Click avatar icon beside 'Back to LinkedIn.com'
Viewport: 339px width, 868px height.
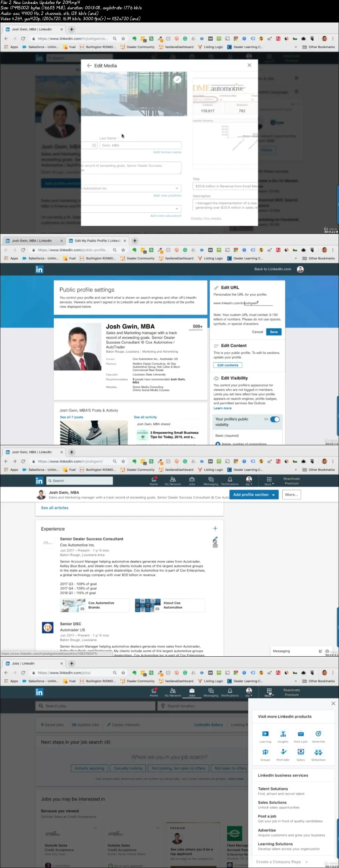tap(300, 269)
